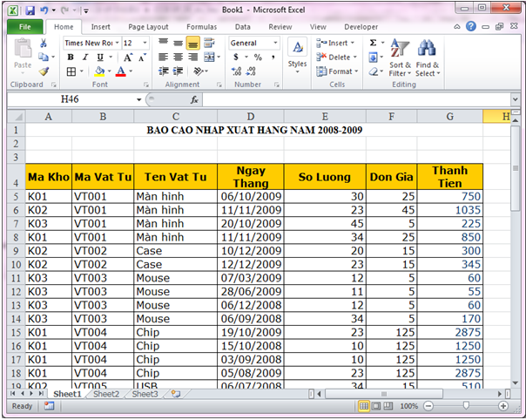Switch to the Formulas tab
This screenshot has height=420, width=526.
(x=202, y=27)
